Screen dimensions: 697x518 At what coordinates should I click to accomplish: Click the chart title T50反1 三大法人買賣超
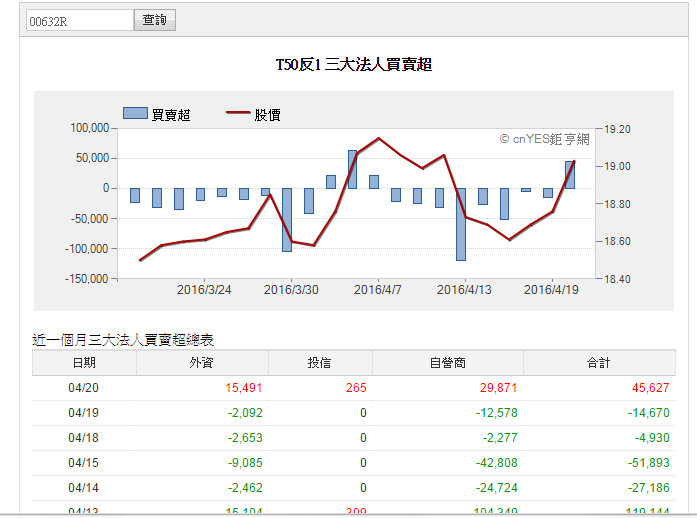pyautogui.click(x=354, y=65)
